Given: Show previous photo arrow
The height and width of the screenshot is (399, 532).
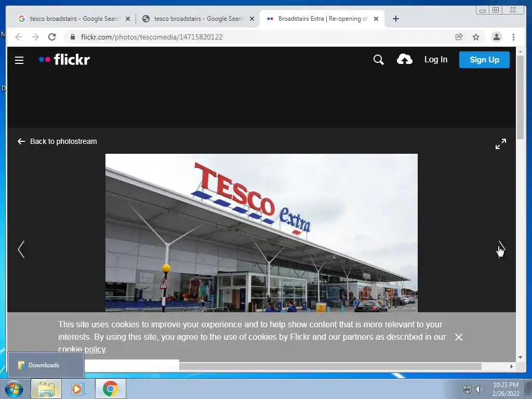Looking at the screenshot, I should [21, 249].
